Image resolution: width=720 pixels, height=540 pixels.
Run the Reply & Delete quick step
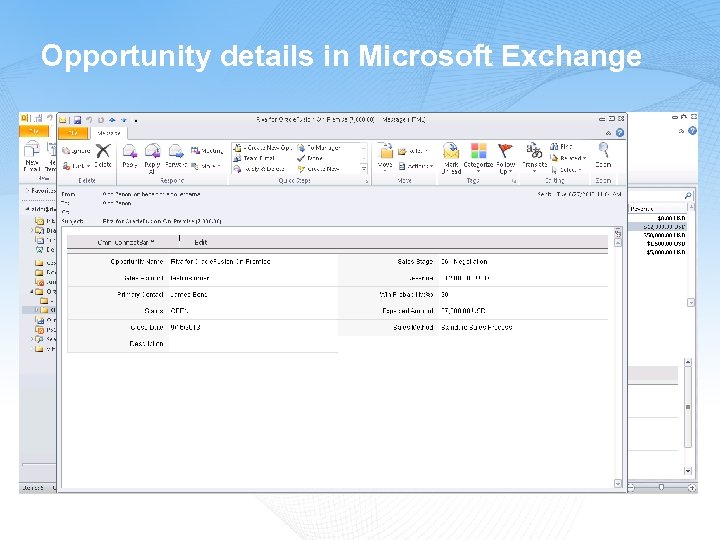coord(259,169)
